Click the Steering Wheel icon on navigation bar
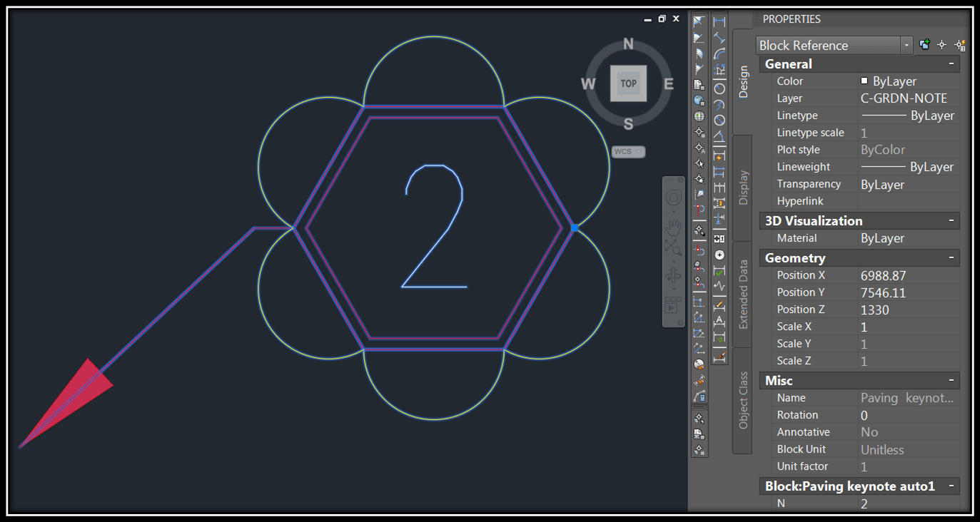This screenshot has width=980, height=522. [673, 198]
